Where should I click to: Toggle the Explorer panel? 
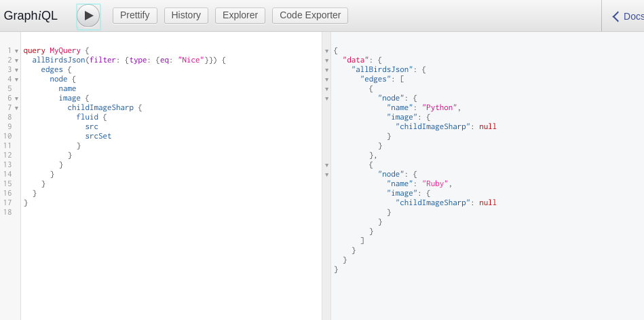click(240, 16)
